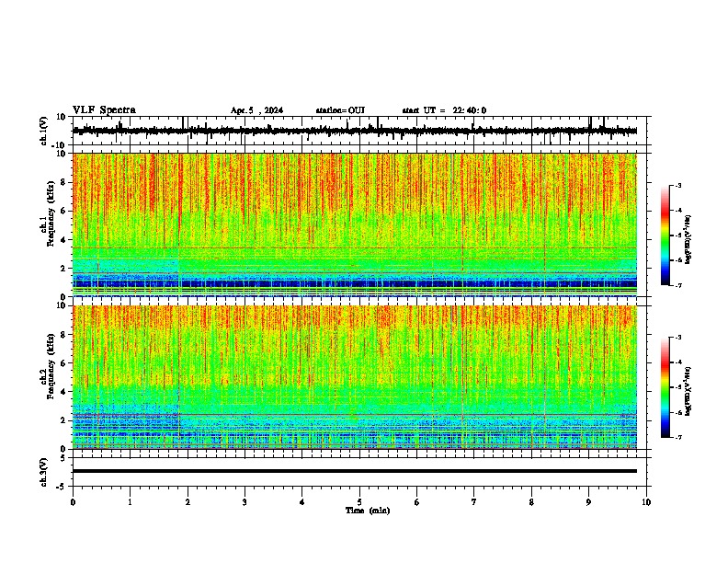Viewport: 728px width, 563px height.
Task: Click the "start UT = 22:40:0" text
Action: pyautogui.click(x=444, y=110)
